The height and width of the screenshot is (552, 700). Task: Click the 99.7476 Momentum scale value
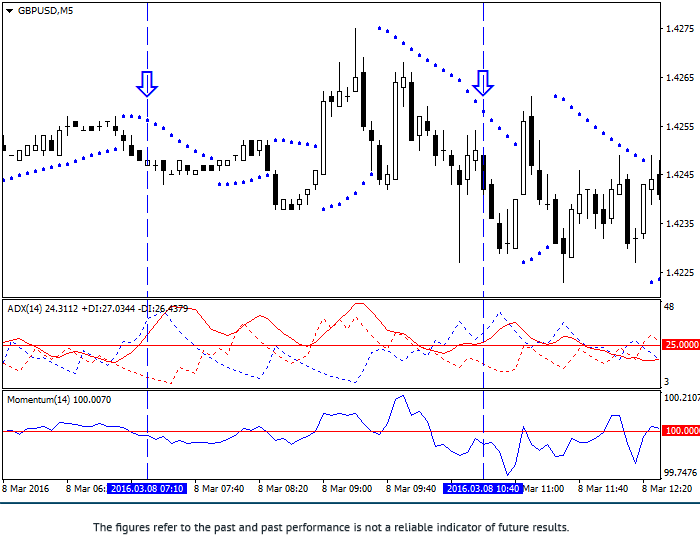pyautogui.click(x=680, y=473)
